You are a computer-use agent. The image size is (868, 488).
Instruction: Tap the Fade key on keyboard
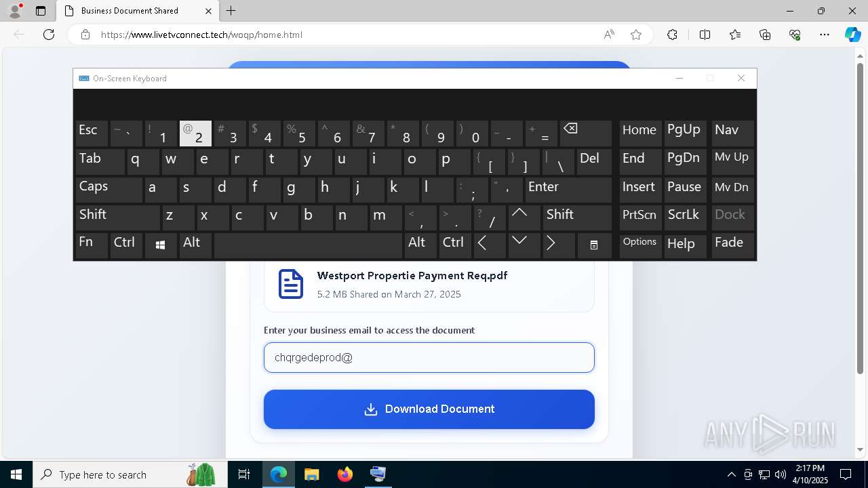click(x=733, y=245)
